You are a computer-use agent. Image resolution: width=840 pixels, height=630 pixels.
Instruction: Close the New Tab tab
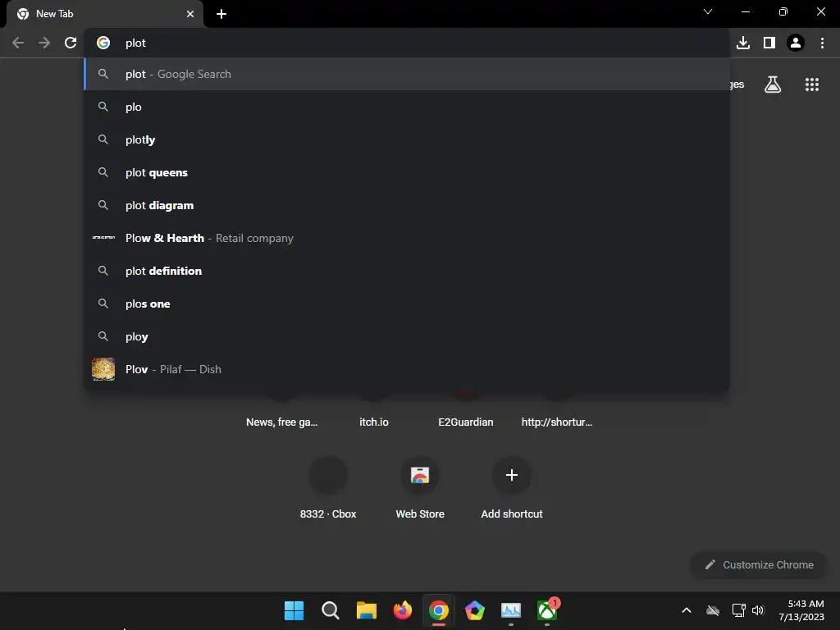[190, 14]
